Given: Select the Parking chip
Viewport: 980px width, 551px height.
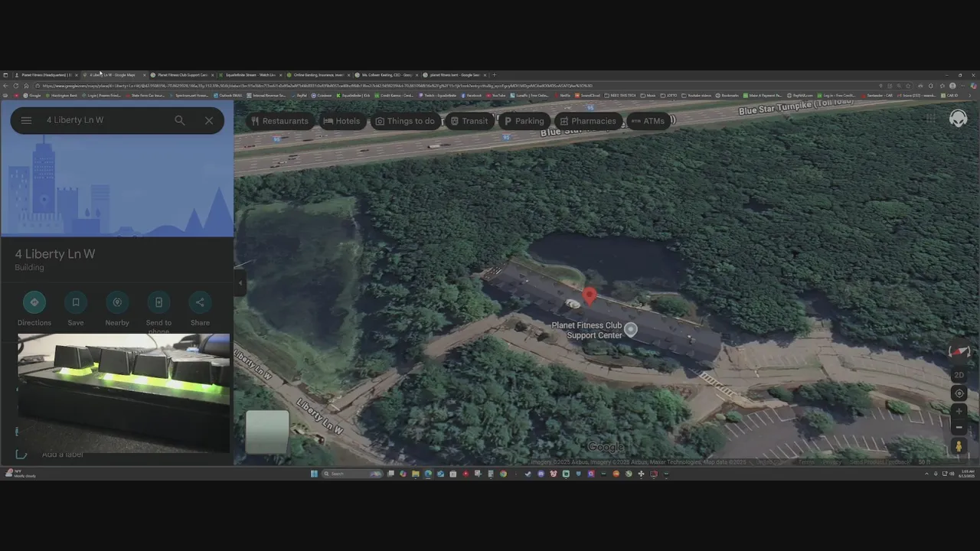Looking at the screenshot, I should [524, 121].
